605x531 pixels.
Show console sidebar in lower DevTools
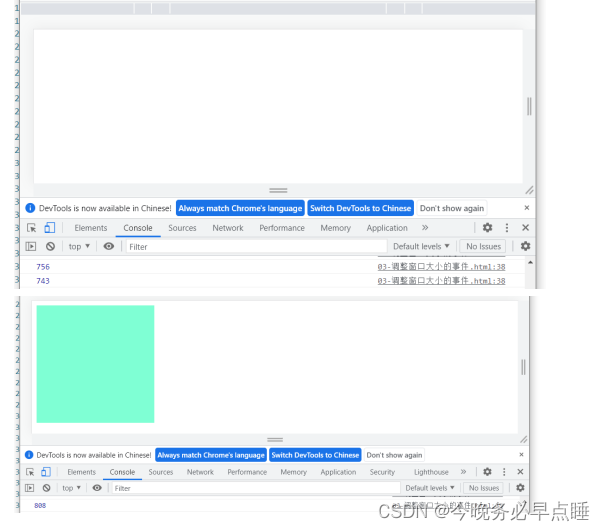pyautogui.click(x=29, y=488)
